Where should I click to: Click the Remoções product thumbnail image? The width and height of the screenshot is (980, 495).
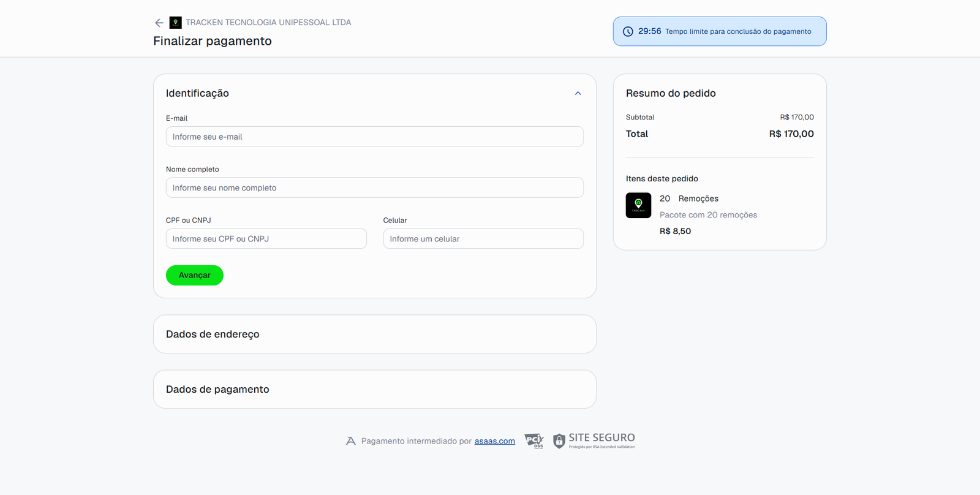coord(638,205)
